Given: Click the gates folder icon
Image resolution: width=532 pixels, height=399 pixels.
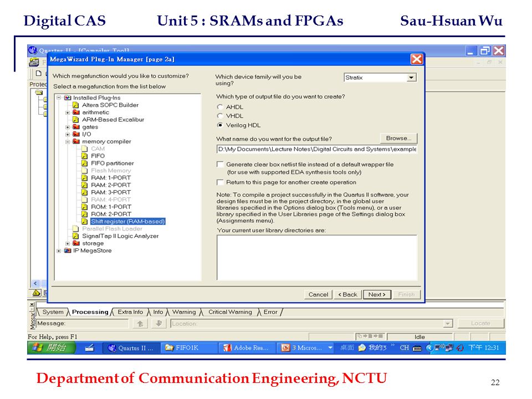Looking at the screenshot, I should [76, 127].
